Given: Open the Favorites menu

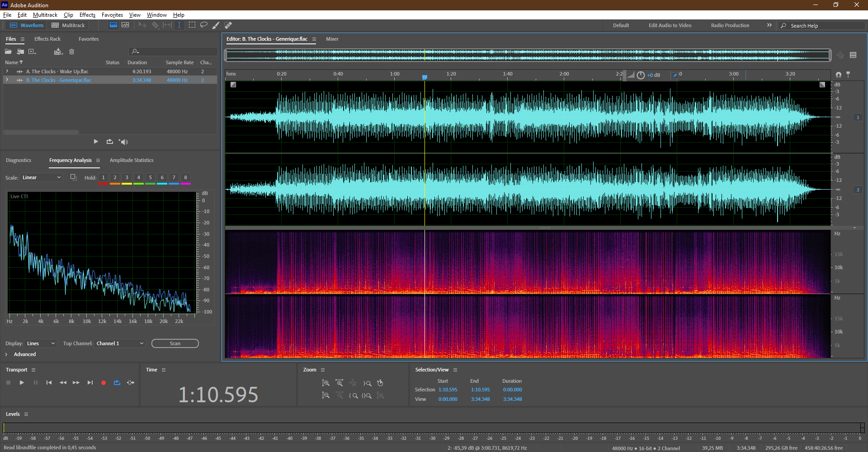Looking at the screenshot, I should click(112, 15).
